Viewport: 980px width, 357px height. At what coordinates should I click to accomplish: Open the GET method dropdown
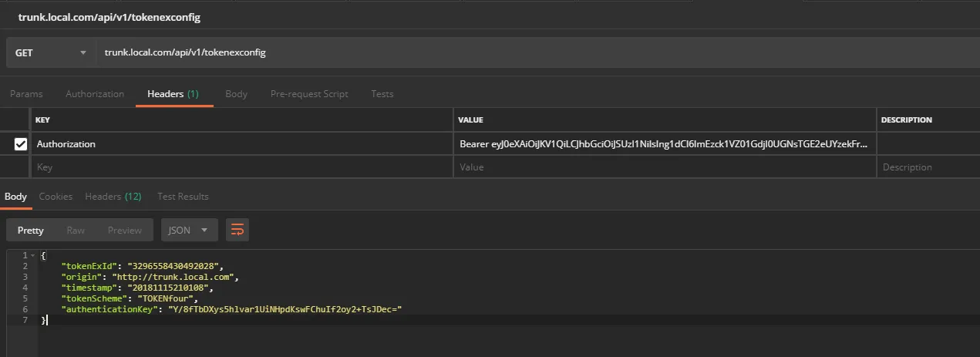(50, 52)
